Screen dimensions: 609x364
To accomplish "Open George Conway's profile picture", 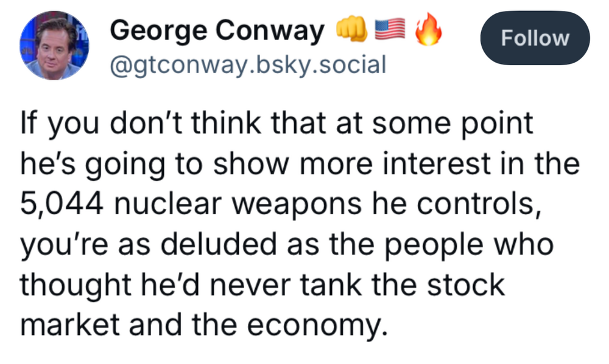I will (55, 46).
